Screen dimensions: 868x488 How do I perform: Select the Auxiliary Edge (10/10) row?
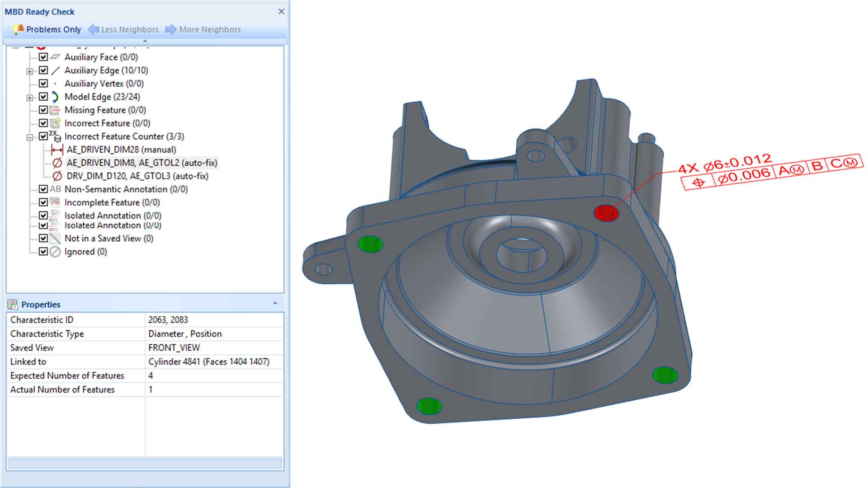point(106,70)
